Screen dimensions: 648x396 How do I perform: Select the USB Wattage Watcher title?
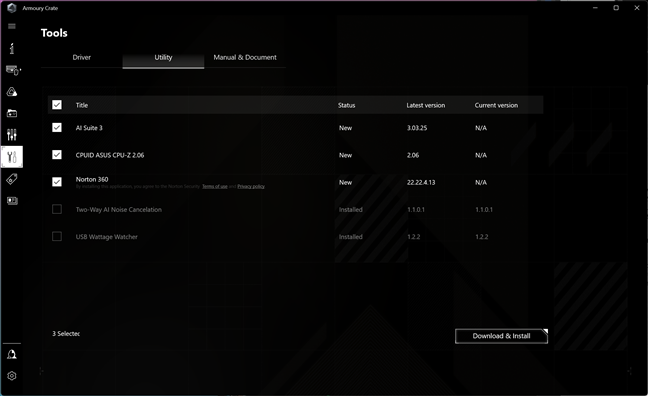(x=107, y=237)
